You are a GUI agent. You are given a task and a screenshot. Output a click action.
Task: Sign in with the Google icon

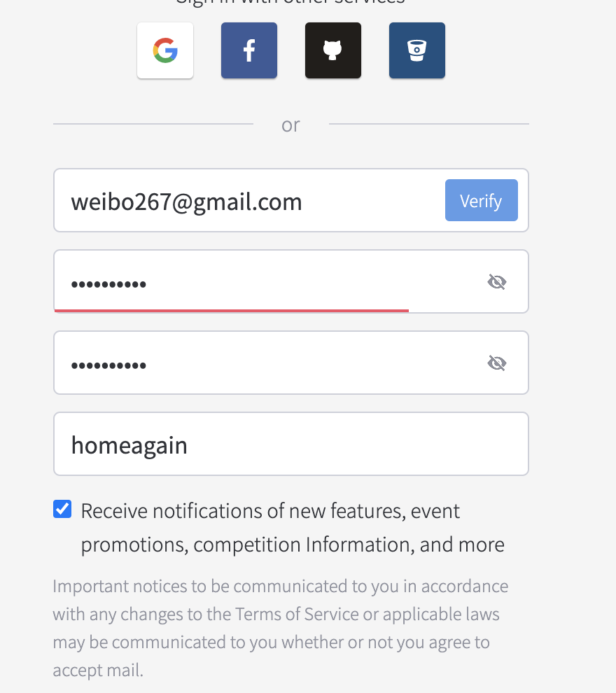click(165, 50)
